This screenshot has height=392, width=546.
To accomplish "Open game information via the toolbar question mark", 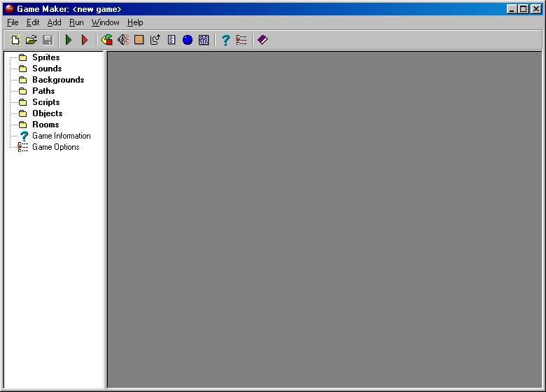I will (225, 40).
